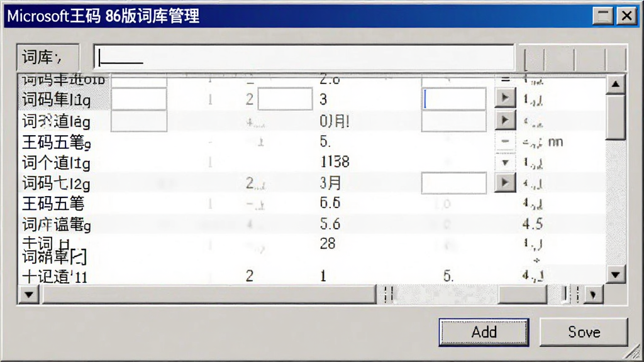Screen dimensions: 644x362
Task: Click the vertical scrollbar up arrow
Action: pos(615,84)
